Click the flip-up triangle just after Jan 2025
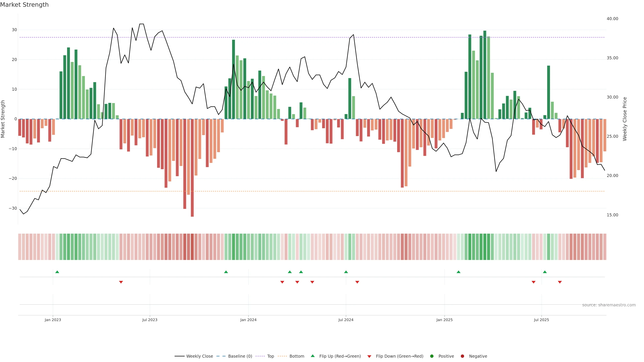This screenshot has width=644, height=362. pos(459,272)
